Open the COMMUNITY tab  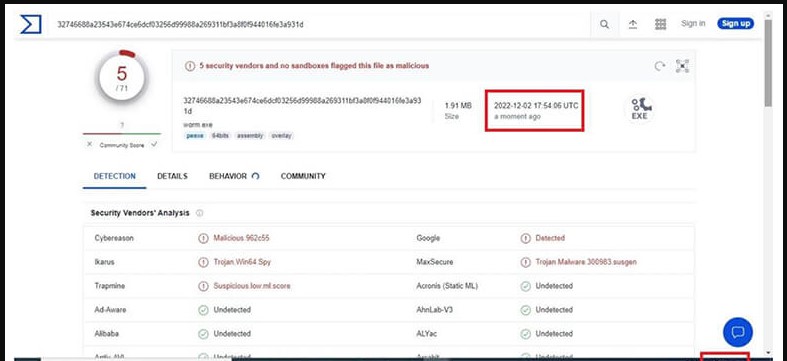[303, 176]
